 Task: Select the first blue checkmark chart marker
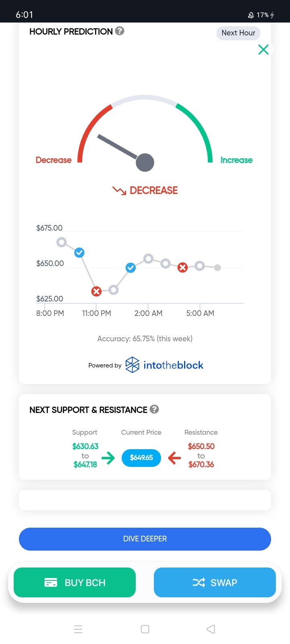tap(79, 253)
